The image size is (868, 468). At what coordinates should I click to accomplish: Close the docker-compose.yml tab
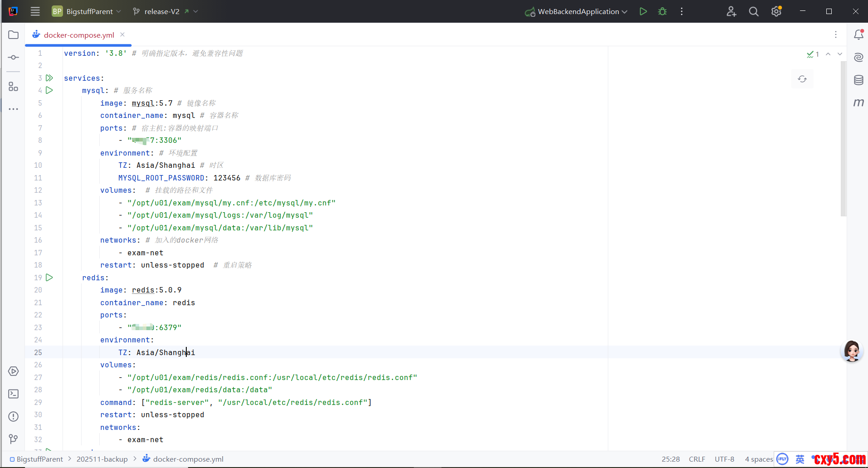point(122,34)
